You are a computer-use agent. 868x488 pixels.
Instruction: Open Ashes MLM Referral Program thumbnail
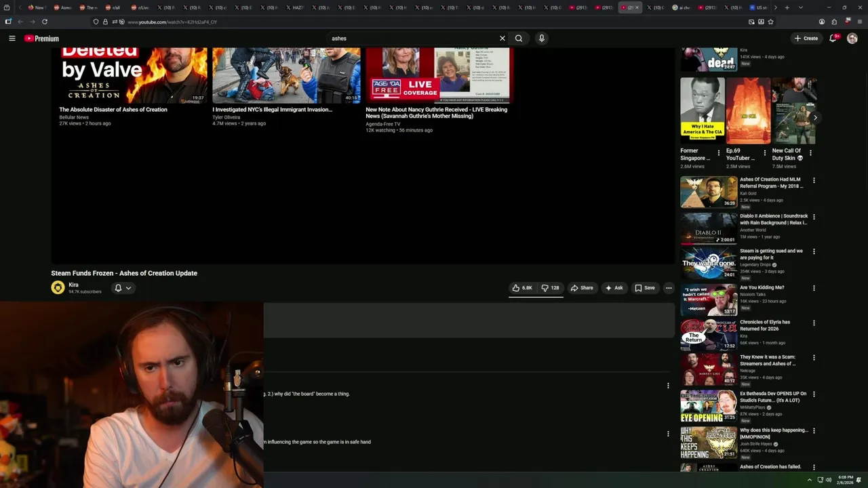(x=709, y=192)
